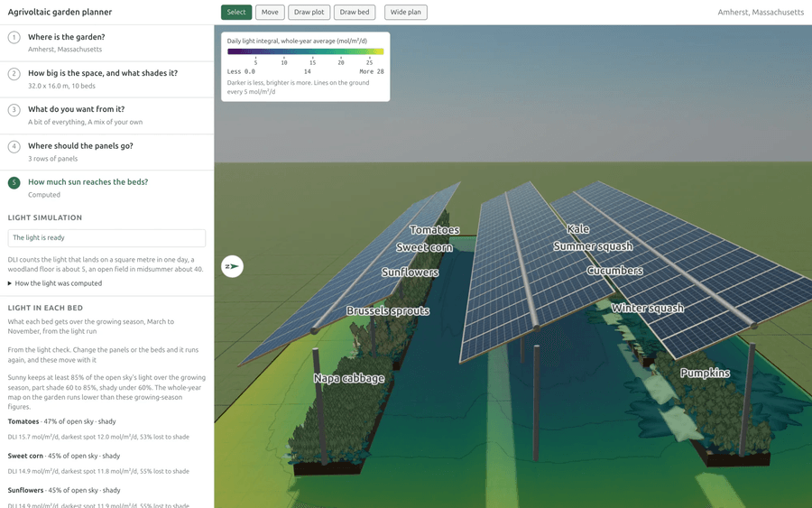Select the Summer squash bed label
Image resolution: width=812 pixels, height=508 pixels.
coord(593,246)
